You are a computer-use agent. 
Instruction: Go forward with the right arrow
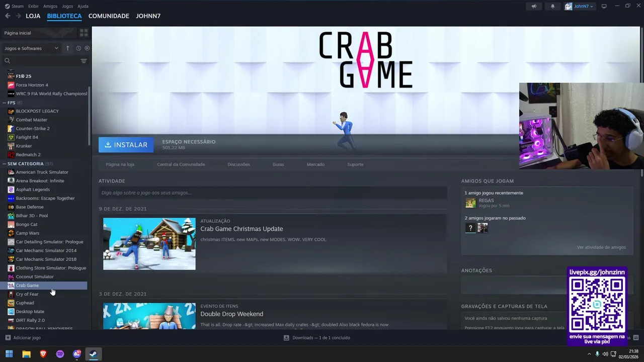(18, 16)
